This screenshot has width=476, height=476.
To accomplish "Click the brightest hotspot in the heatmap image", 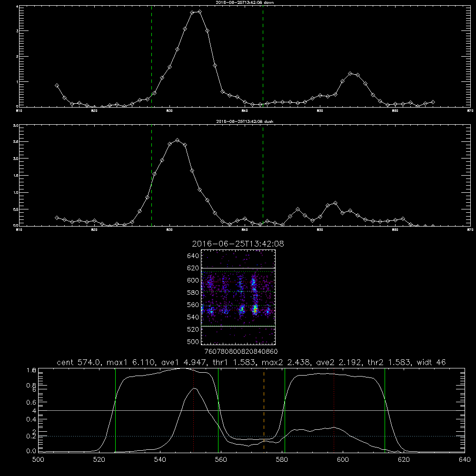I will (255, 310).
